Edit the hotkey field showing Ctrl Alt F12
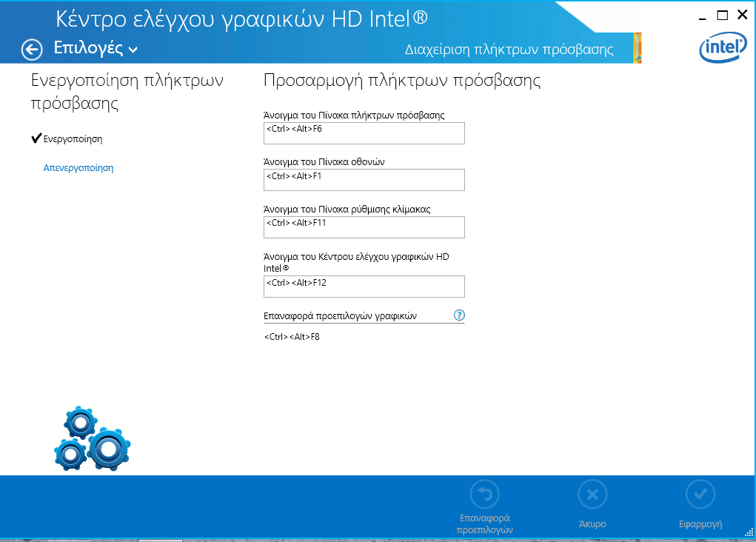Image resolution: width=756 pixels, height=542 pixels. tap(364, 287)
